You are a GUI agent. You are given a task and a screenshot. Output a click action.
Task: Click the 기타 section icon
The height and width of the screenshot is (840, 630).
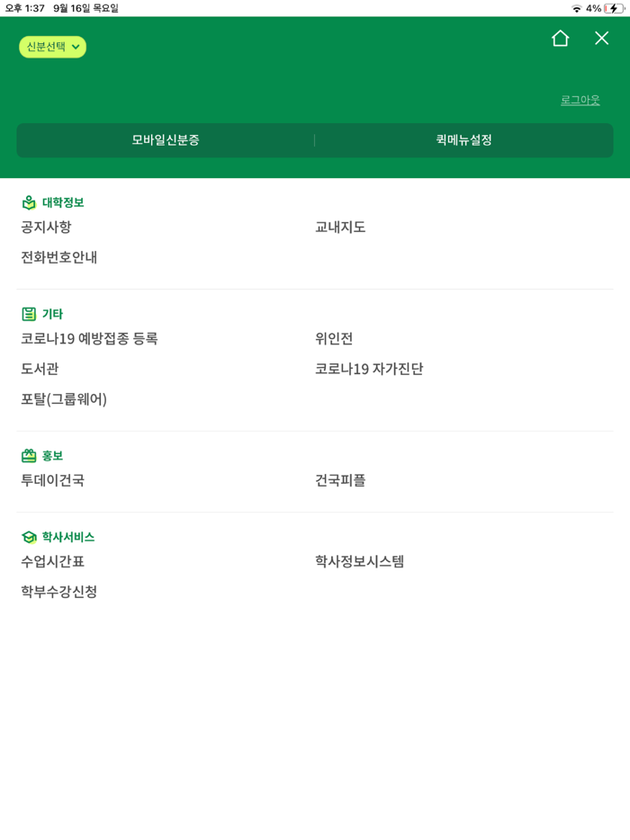pyautogui.click(x=28, y=313)
